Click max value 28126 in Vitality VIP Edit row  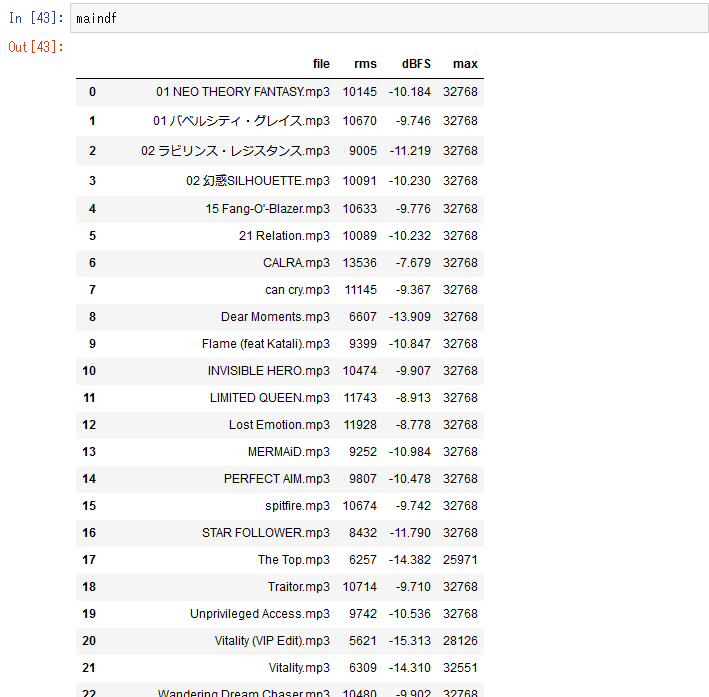pos(460,641)
